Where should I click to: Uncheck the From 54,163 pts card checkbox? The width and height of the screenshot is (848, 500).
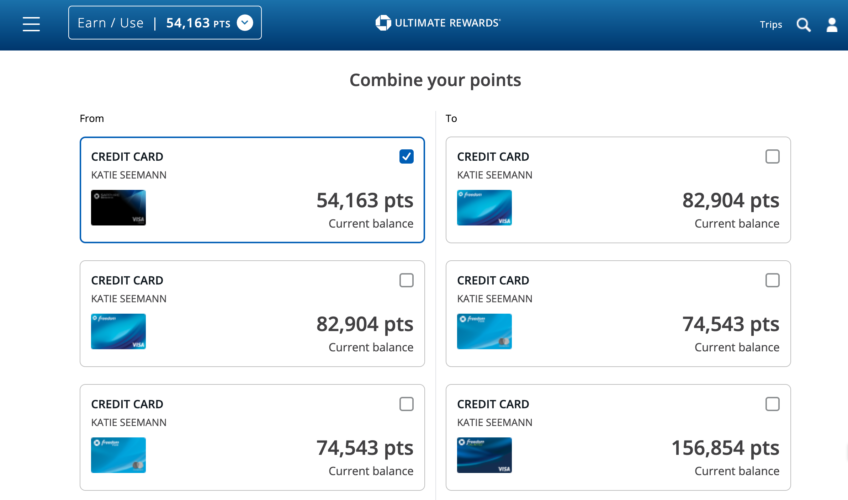point(406,156)
